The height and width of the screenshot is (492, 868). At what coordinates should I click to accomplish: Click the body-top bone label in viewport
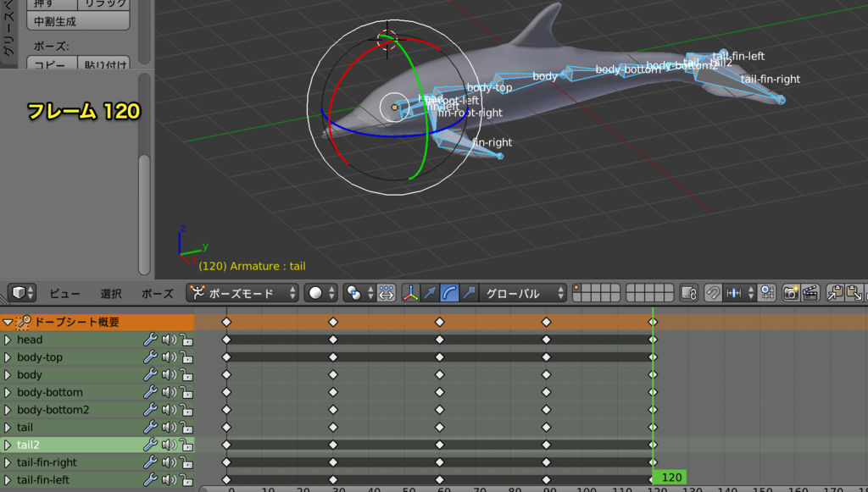(x=489, y=86)
